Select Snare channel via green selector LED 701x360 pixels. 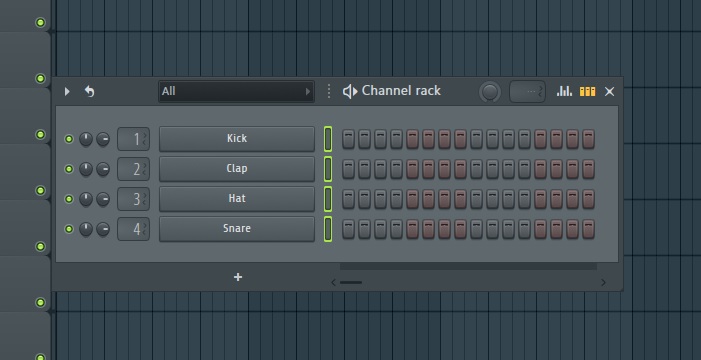coord(328,229)
